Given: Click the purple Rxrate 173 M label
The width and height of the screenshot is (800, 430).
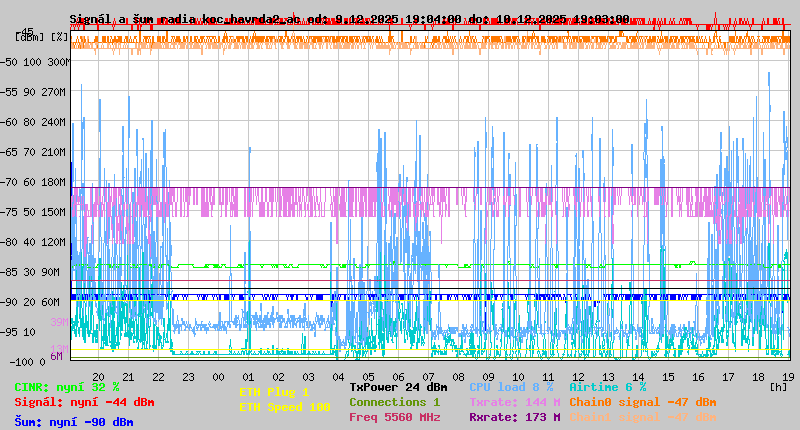Looking at the screenshot, I should [x=514, y=417].
